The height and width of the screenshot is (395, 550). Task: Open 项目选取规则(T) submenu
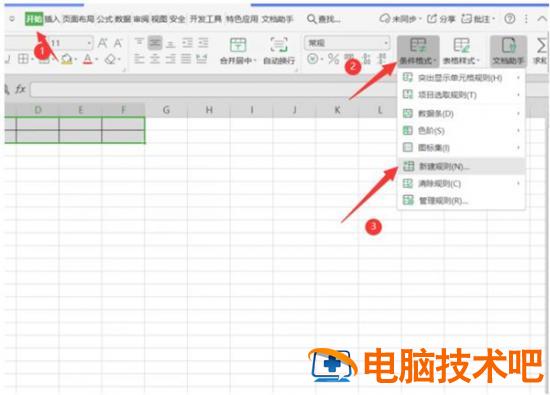click(461, 95)
